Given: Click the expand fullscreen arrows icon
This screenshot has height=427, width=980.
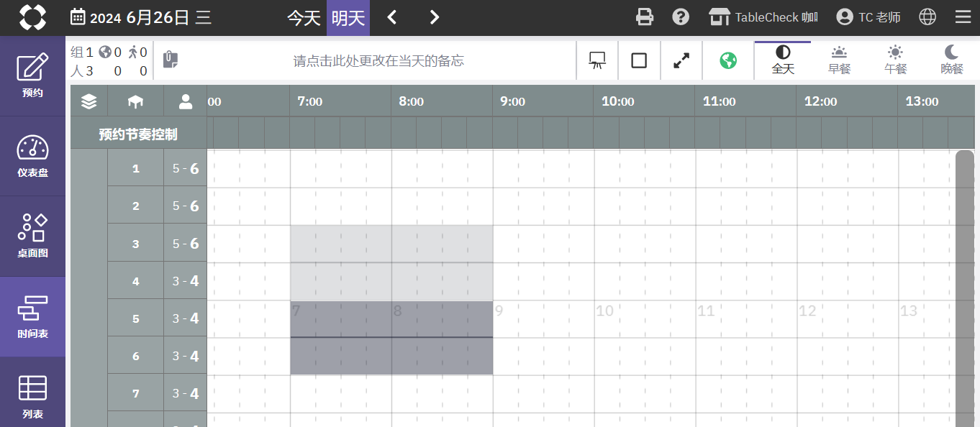Looking at the screenshot, I should coord(681,60).
